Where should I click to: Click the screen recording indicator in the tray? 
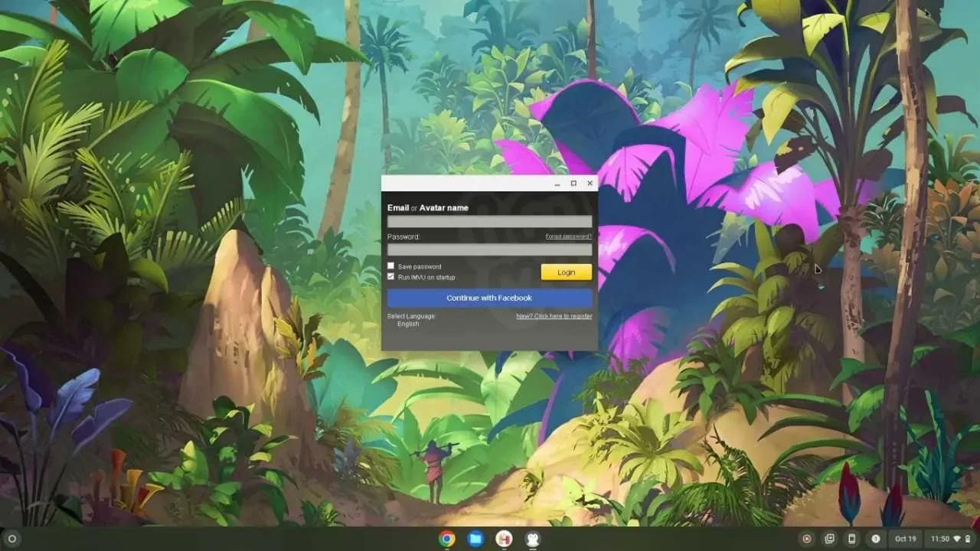pos(806,538)
